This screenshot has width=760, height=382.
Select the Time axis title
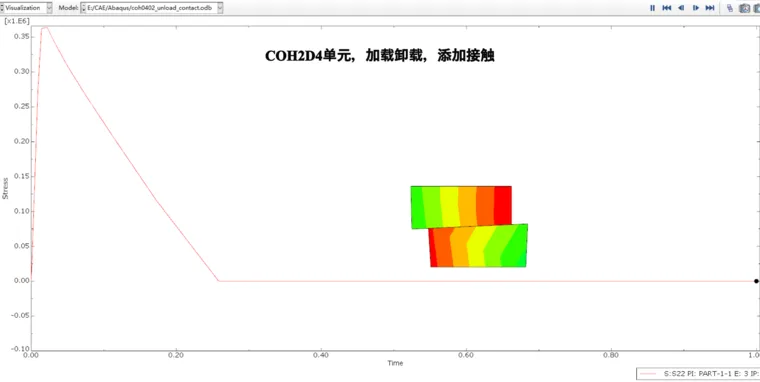(395, 363)
